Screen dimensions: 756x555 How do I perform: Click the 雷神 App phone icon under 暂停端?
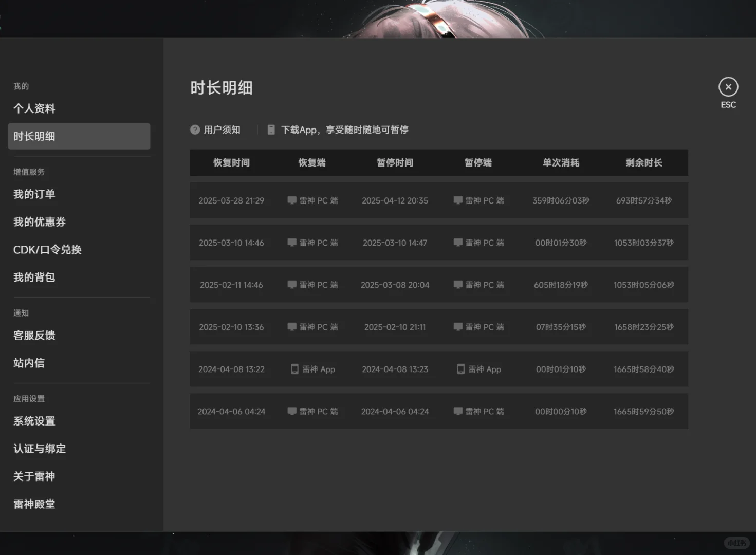460,368
